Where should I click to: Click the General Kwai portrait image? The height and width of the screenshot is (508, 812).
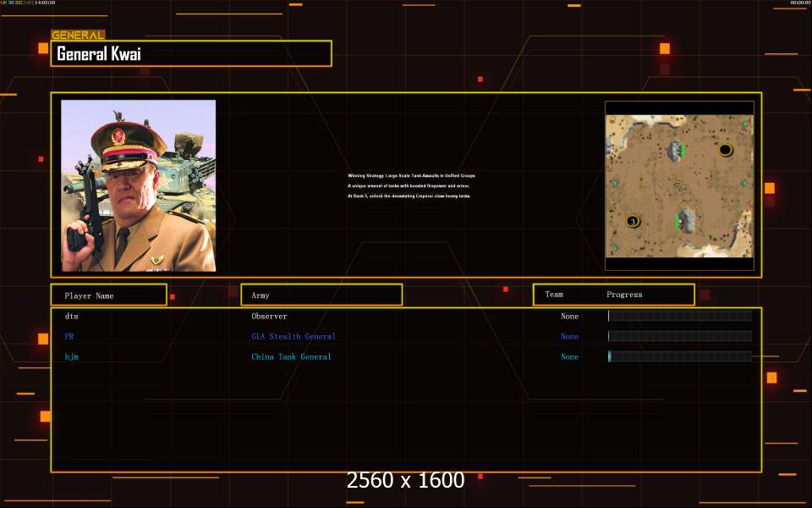pos(138,185)
